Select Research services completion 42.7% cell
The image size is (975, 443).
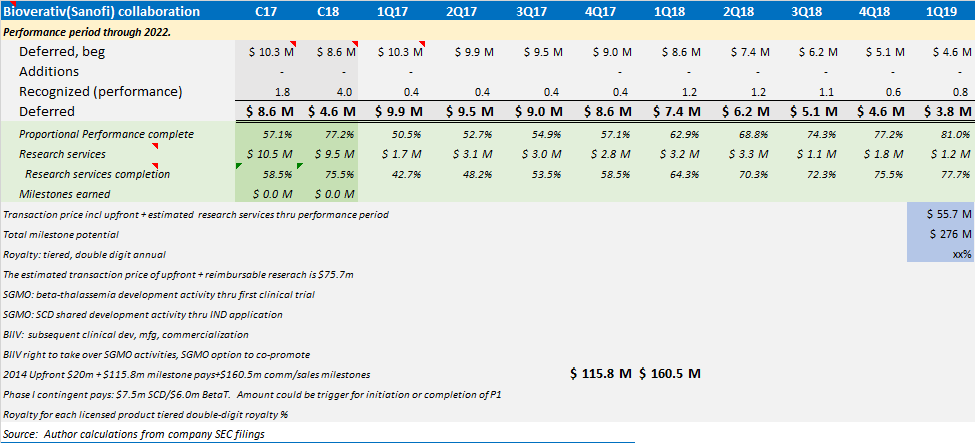point(409,174)
